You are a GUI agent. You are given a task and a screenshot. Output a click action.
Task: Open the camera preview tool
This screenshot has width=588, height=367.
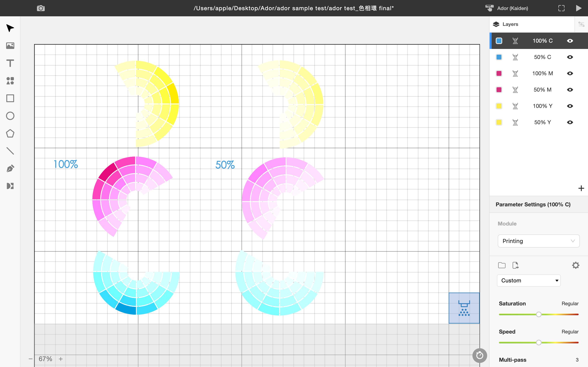point(40,8)
